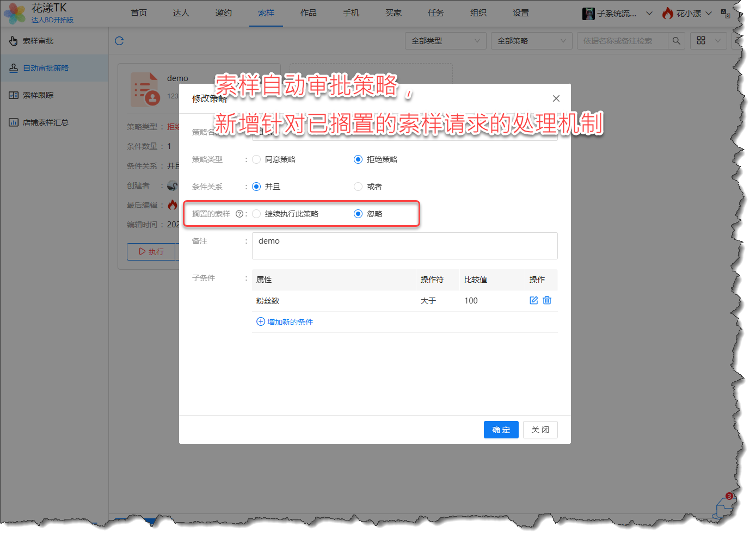
Task: Click the help icon beside 搁置的索样
Action: 239,214
